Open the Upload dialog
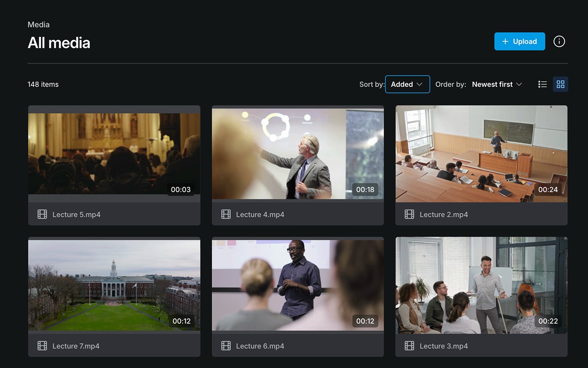The height and width of the screenshot is (368, 588). [520, 41]
